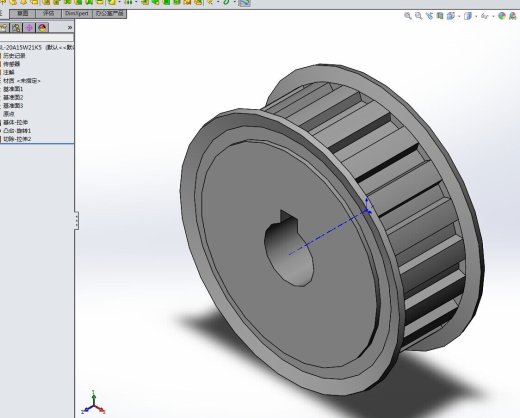Open the DimXpertManager purple crosshair icon
Screen dimensions: 520x418
(x=29, y=28)
